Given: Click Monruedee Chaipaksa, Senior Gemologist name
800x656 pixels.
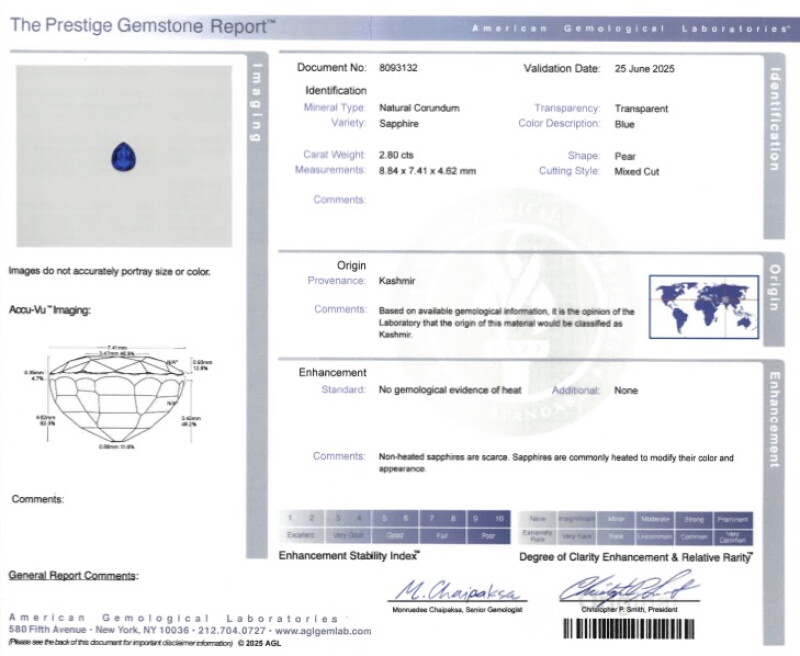Looking at the screenshot, I should click(457, 610).
